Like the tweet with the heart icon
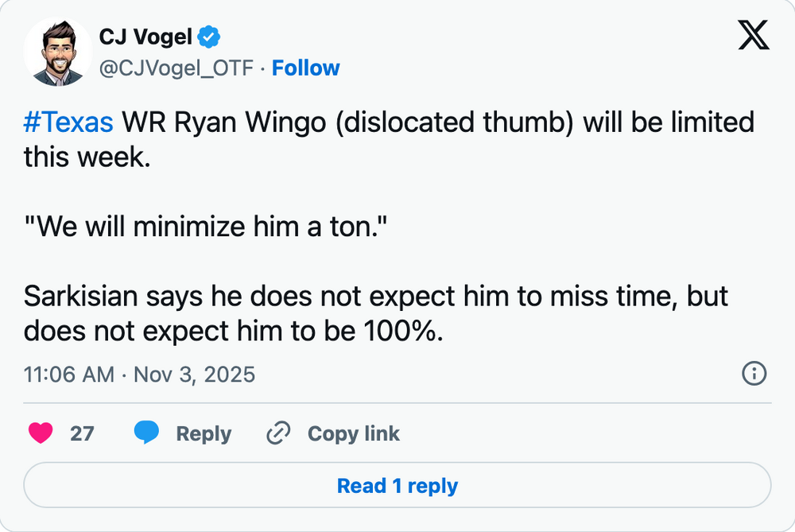This screenshot has height=532, width=795. point(41,433)
